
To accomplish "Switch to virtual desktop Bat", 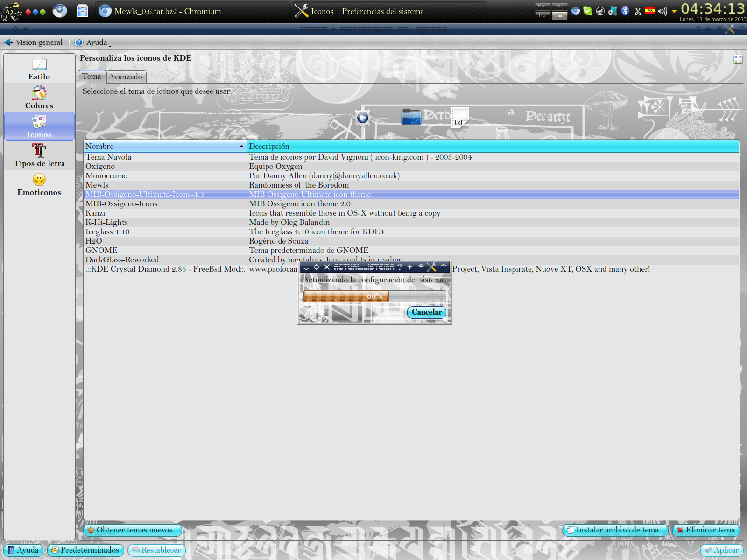I will click(543, 6).
